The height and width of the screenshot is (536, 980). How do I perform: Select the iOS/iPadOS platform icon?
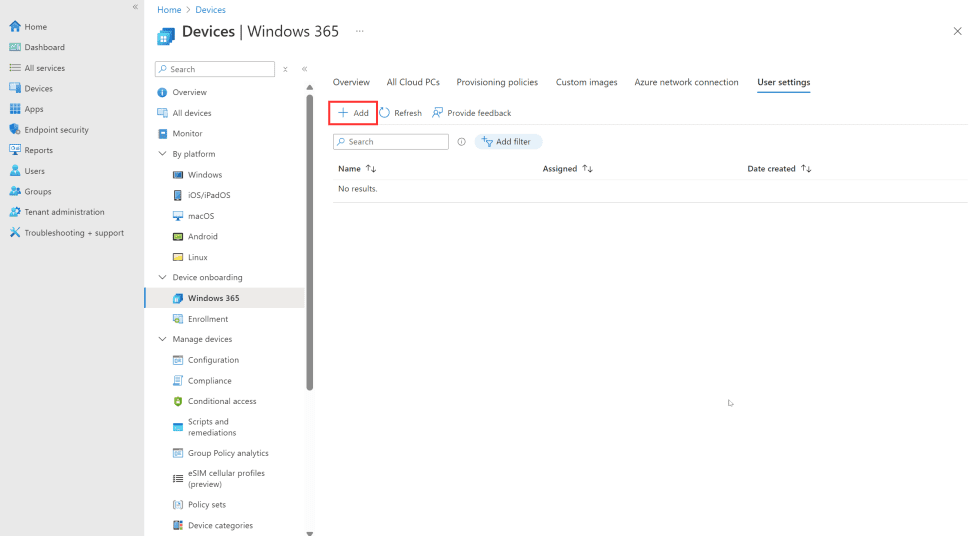pos(178,196)
